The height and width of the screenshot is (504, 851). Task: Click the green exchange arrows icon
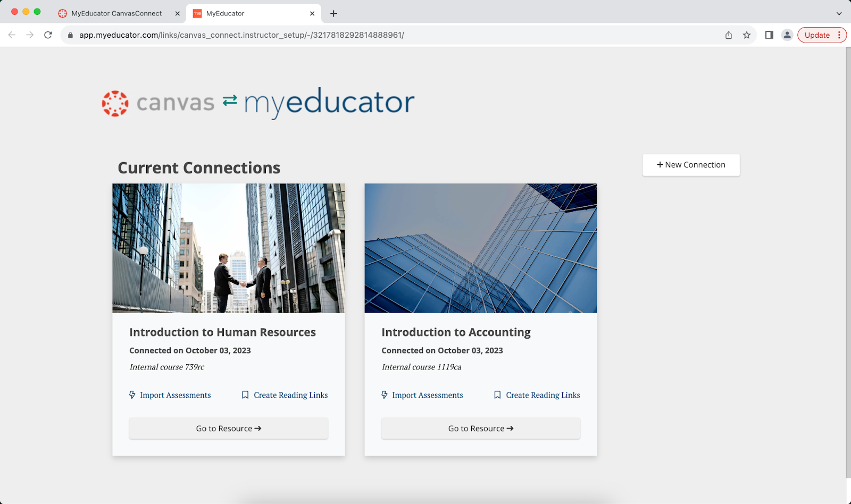pyautogui.click(x=230, y=100)
